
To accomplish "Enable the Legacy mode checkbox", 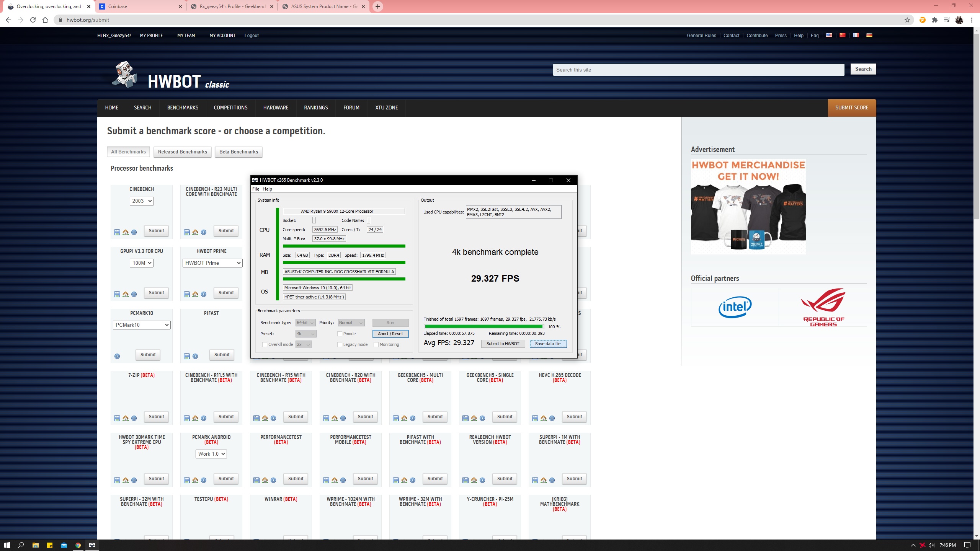I will click(x=340, y=344).
